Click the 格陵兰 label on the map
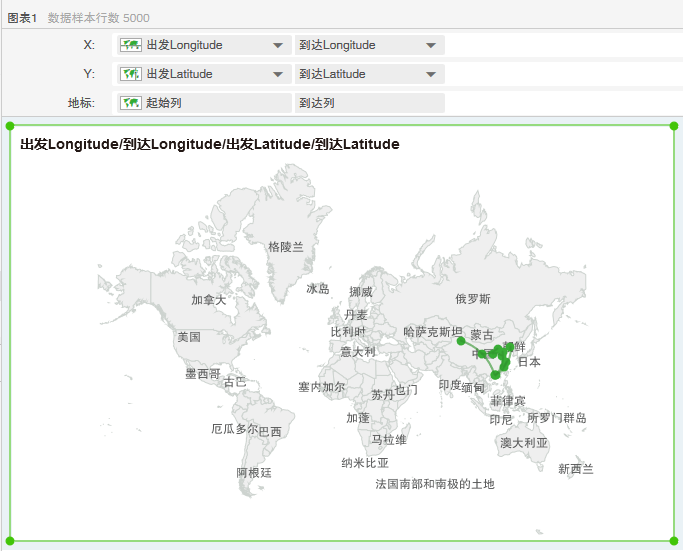The image size is (683, 551). 285,246
